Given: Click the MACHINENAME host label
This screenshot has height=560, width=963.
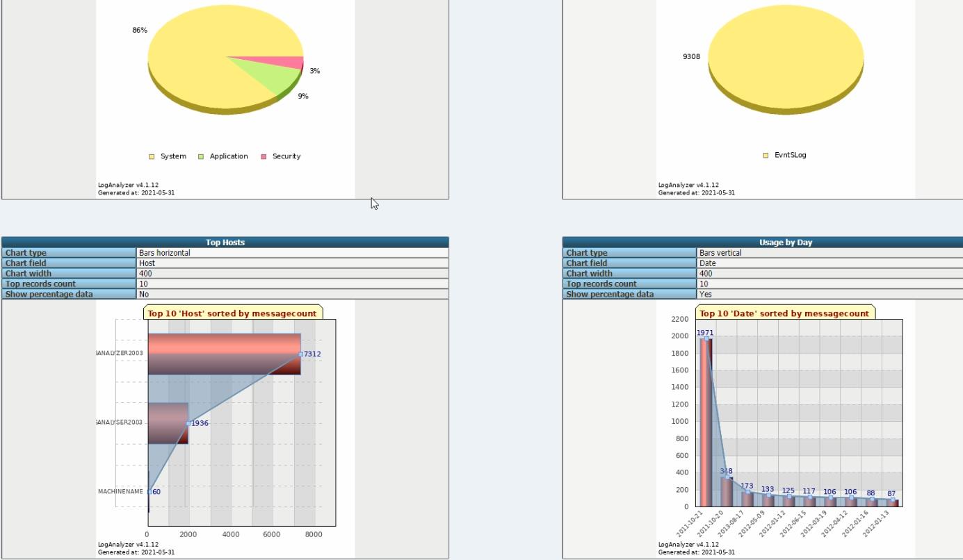Looking at the screenshot, I should pyautogui.click(x=120, y=492).
